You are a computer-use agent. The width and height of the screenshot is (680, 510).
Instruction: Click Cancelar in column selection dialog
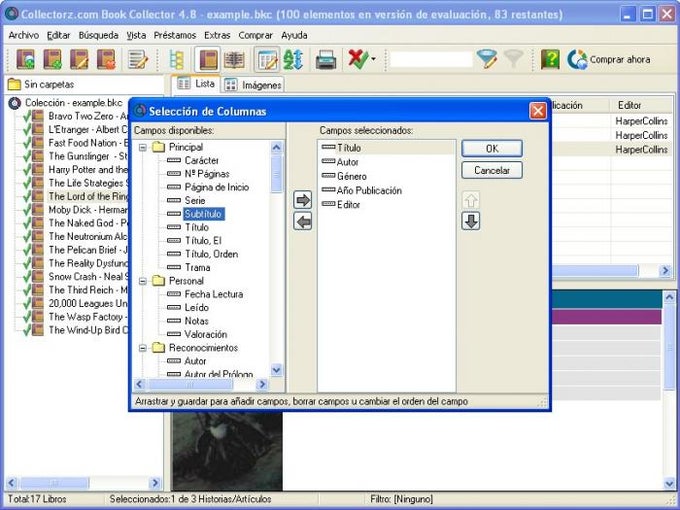[492, 170]
